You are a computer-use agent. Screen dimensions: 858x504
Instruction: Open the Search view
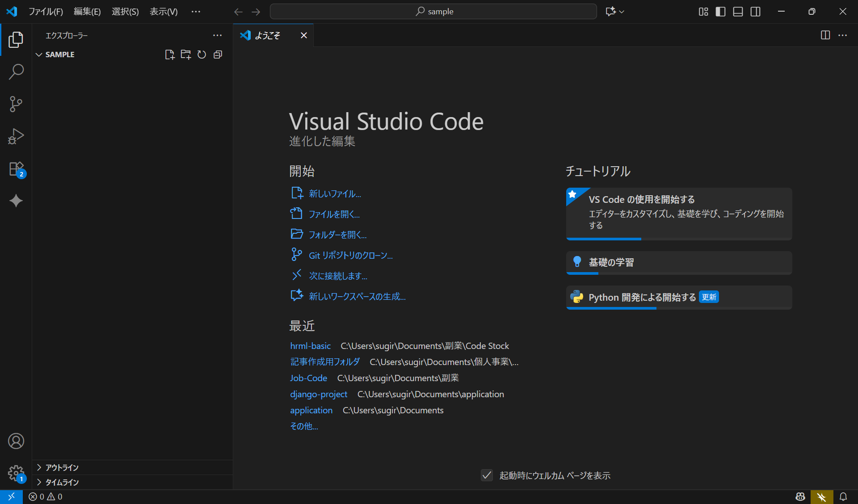[16, 71]
